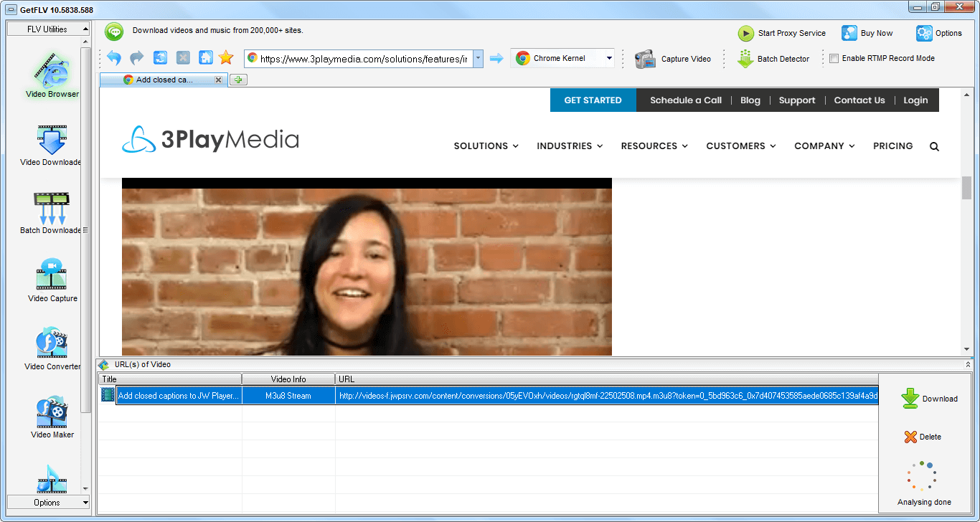Select the M3u8 Stream video row
Image resolution: width=980 pixels, height=522 pixels.
tap(288, 395)
